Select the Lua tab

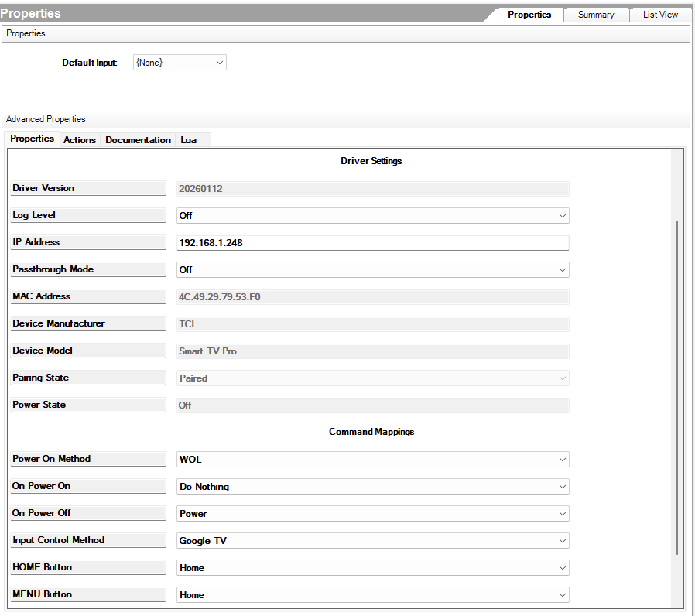pos(188,140)
